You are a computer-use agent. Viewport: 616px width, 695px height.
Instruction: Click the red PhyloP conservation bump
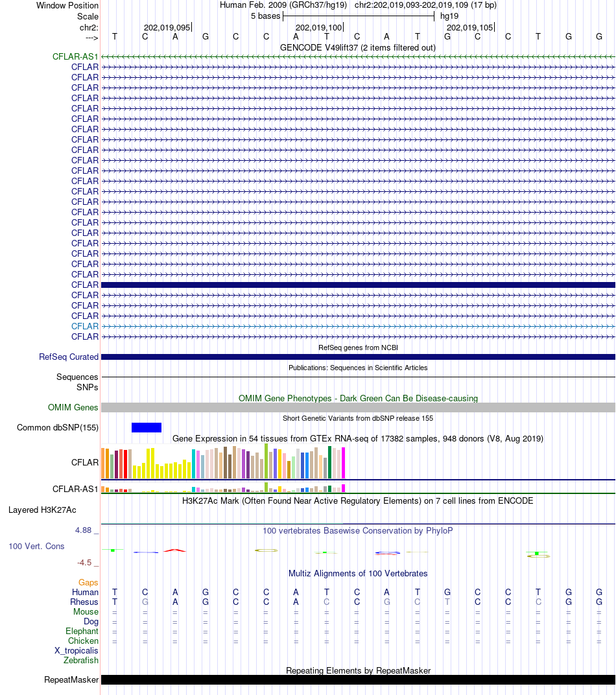pos(175,550)
